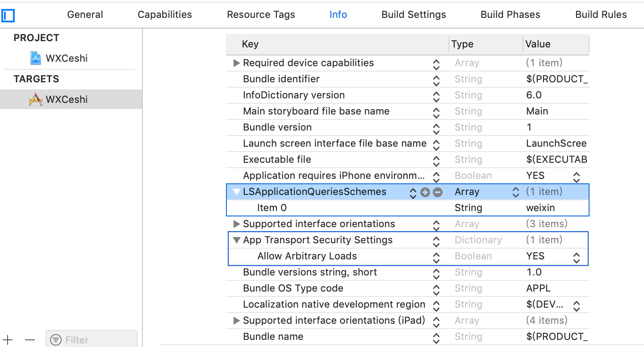Select the WXCeshi target row
The image size is (644, 347).
click(x=71, y=99)
